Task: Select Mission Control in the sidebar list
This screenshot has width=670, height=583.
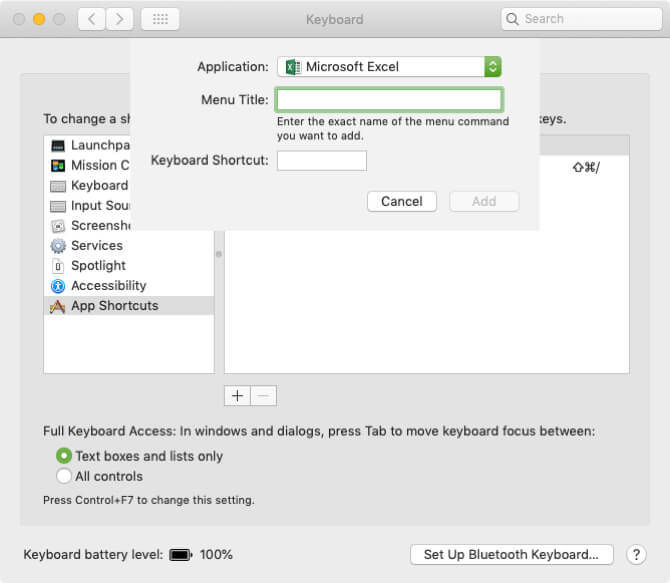Action: pos(88,165)
